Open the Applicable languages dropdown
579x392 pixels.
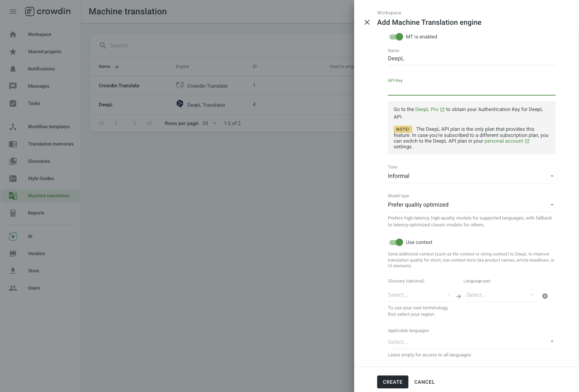click(x=472, y=342)
